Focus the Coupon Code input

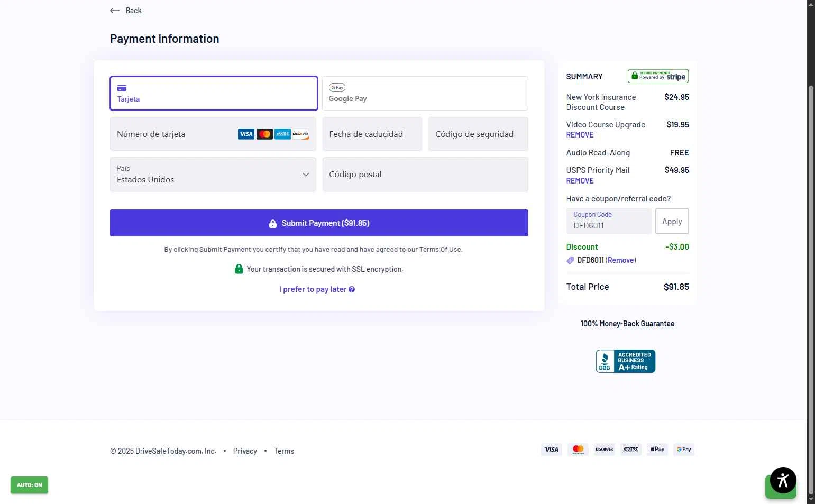coord(609,221)
